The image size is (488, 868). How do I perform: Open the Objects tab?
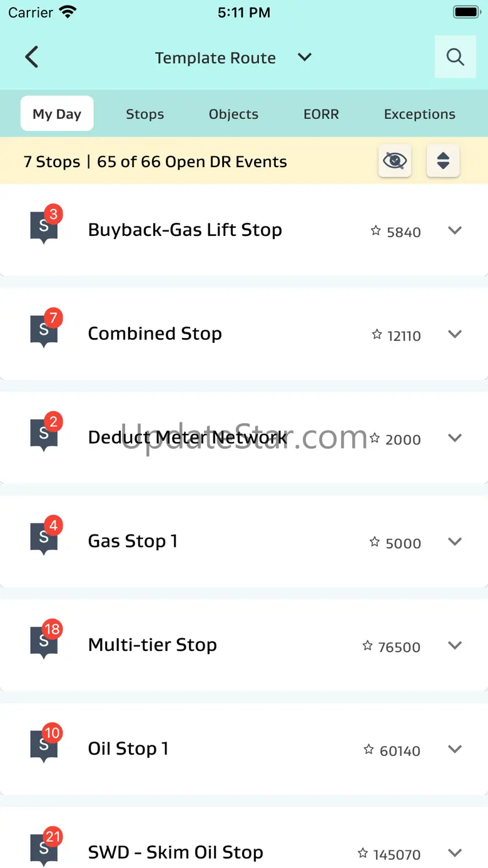[x=233, y=114]
